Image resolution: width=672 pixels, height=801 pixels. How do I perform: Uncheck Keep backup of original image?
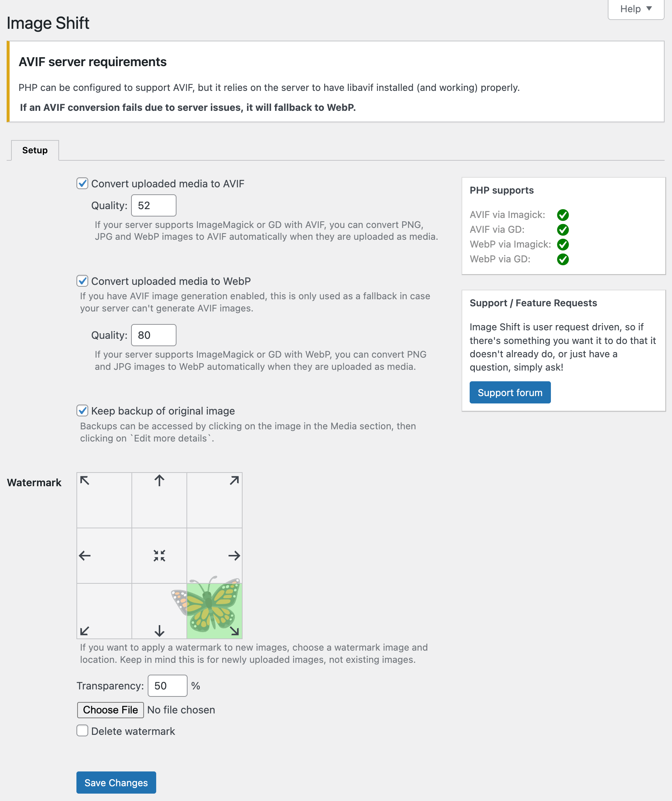tap(82, 411)
